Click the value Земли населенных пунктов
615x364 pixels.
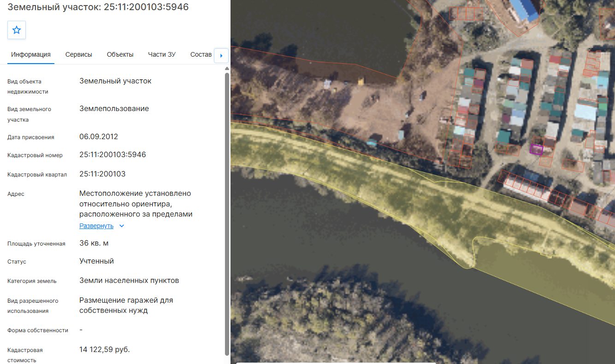click(129, 280)
